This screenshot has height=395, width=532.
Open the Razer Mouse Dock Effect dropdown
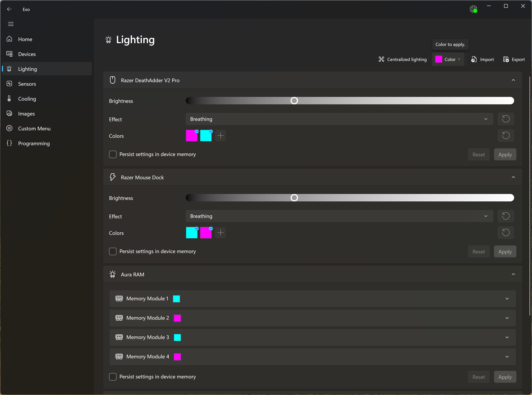click(339, 216)
